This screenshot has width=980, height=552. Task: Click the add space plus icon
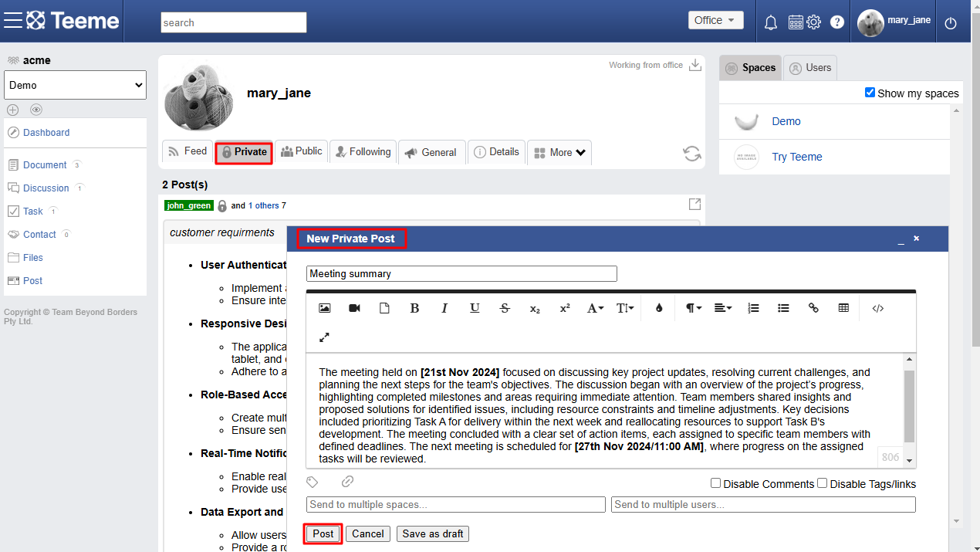12,110
